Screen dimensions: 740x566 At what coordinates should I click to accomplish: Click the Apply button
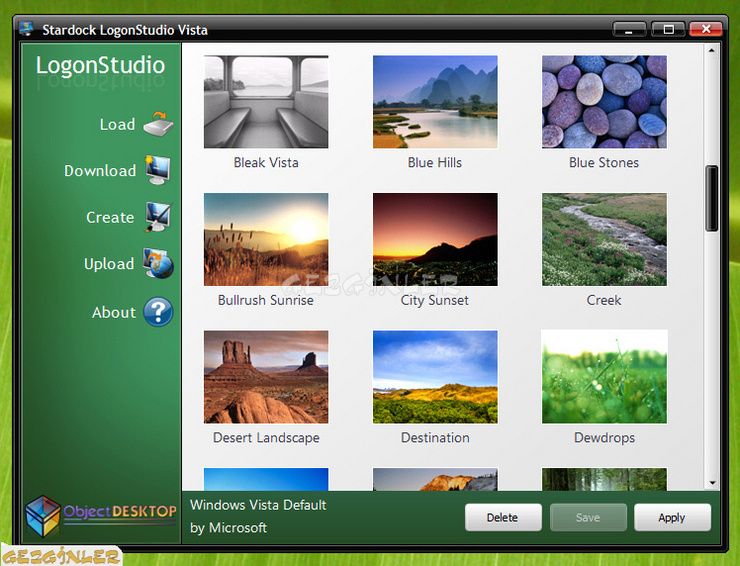click(x=672, y=517)
